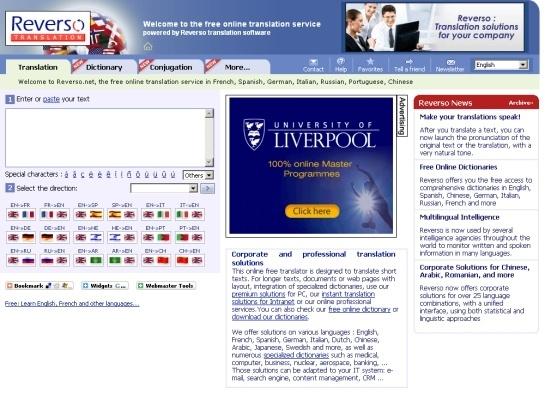Click inside the translation text area
The image size is (545, 410).
(105, 138)
